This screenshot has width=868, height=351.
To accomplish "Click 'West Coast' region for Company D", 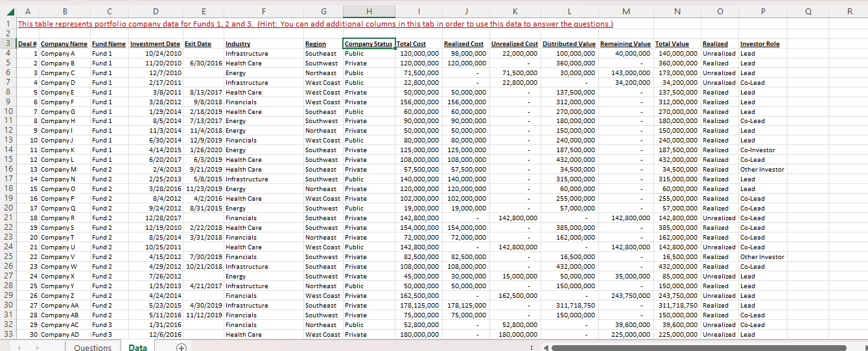I will 323,82.
